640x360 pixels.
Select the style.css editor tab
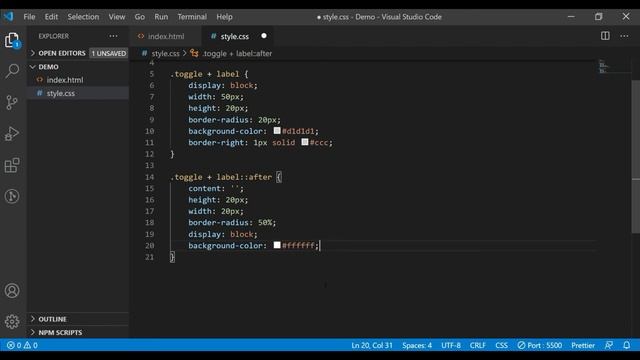[237, 36]
